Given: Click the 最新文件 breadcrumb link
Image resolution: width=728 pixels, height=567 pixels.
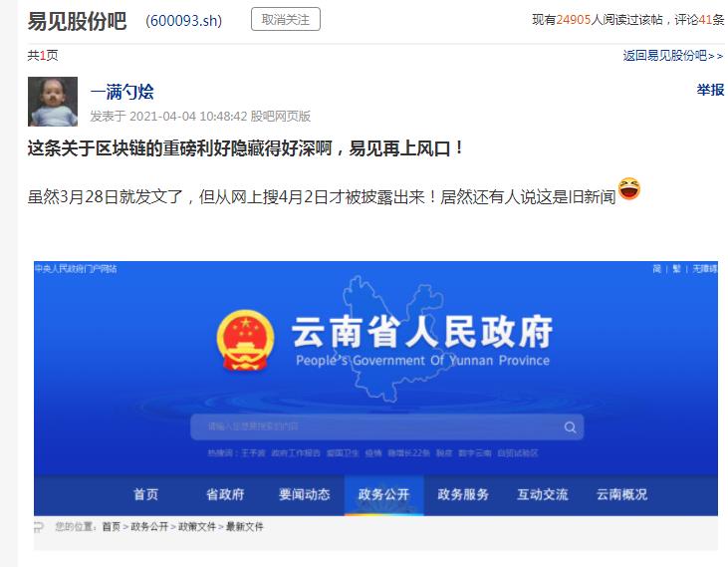Looking at the screenshot, I should (245, 526).
